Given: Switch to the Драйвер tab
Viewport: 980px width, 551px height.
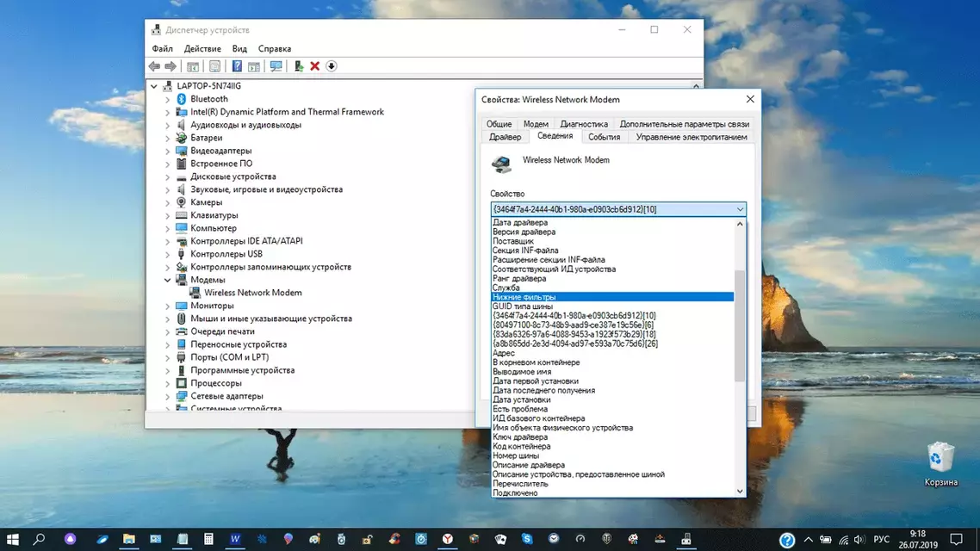Looking at the screenshot, I should pyautogui.click(x=505, y=137).
